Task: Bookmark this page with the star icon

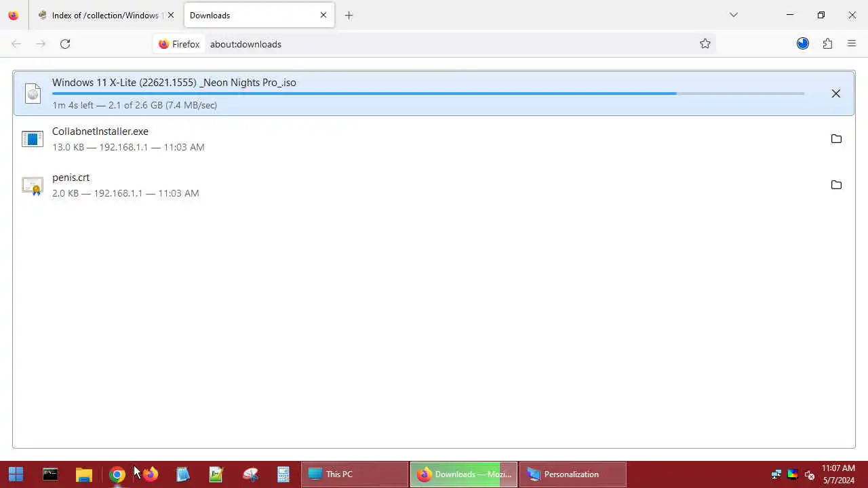Action: [705, 44]
